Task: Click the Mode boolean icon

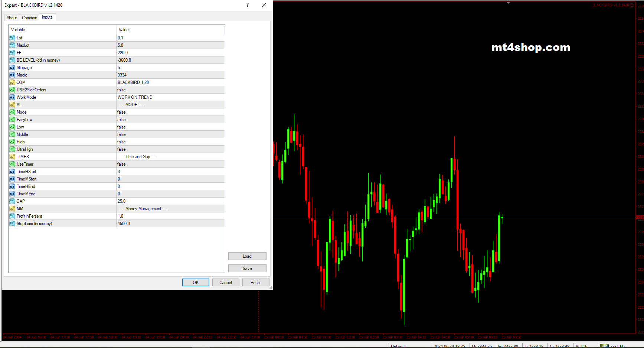Action: click(x=12, y=112)
